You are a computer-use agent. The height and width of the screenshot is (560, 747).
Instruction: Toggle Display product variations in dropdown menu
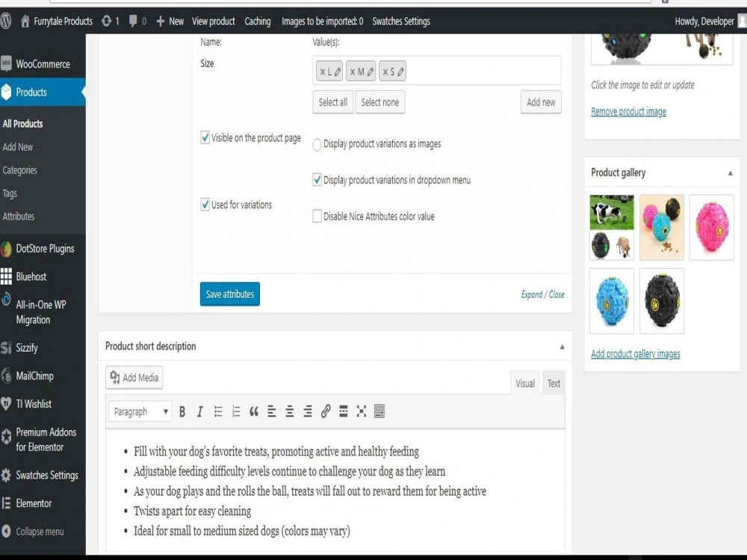317,180
